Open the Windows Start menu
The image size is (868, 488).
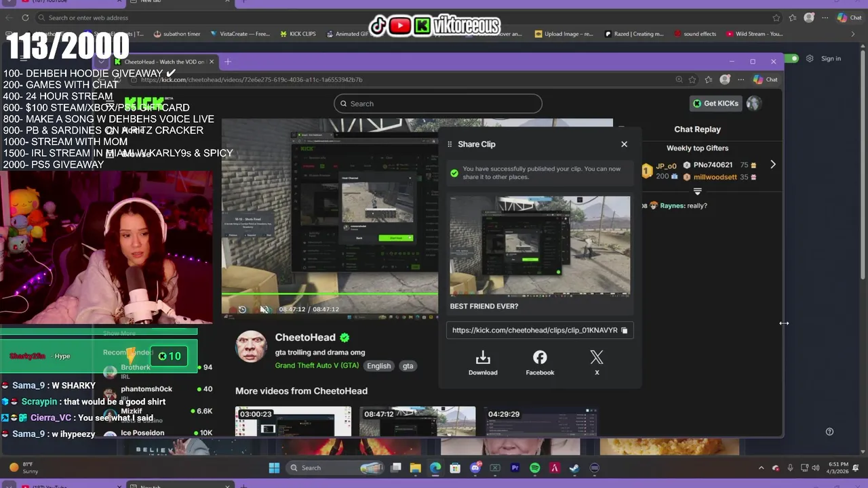274,468
